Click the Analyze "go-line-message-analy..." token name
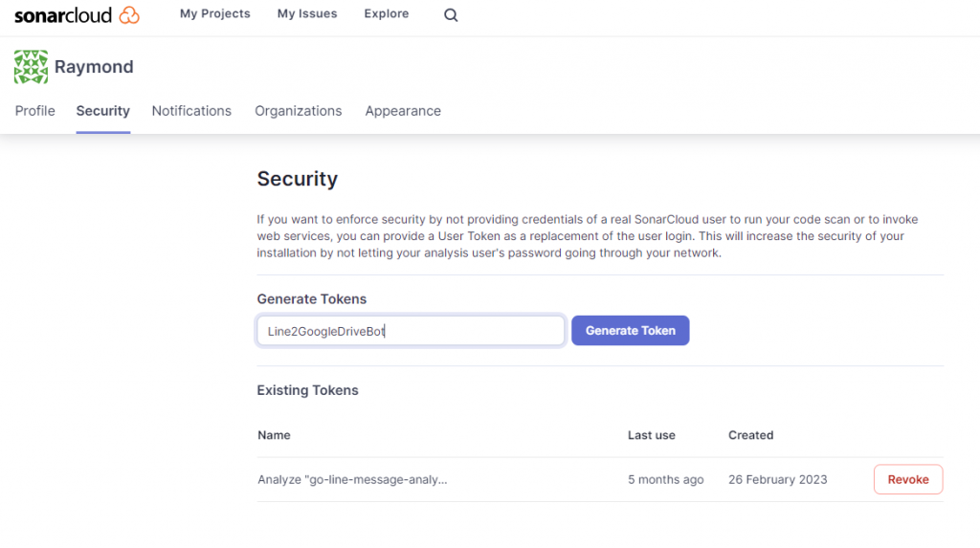980x548 pixels. (x=352, y=479)
